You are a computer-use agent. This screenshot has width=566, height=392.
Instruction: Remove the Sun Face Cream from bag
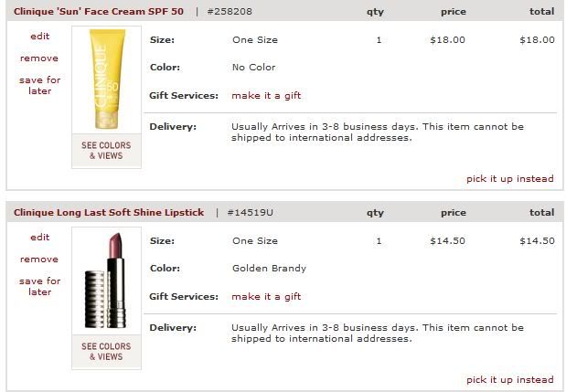coord(39,58)
